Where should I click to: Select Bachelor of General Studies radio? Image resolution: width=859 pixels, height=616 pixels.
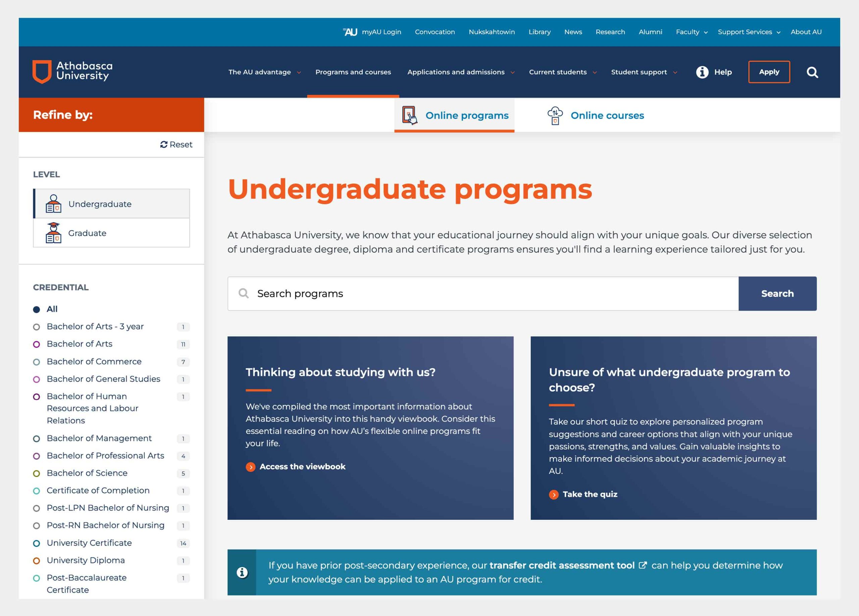36,379
